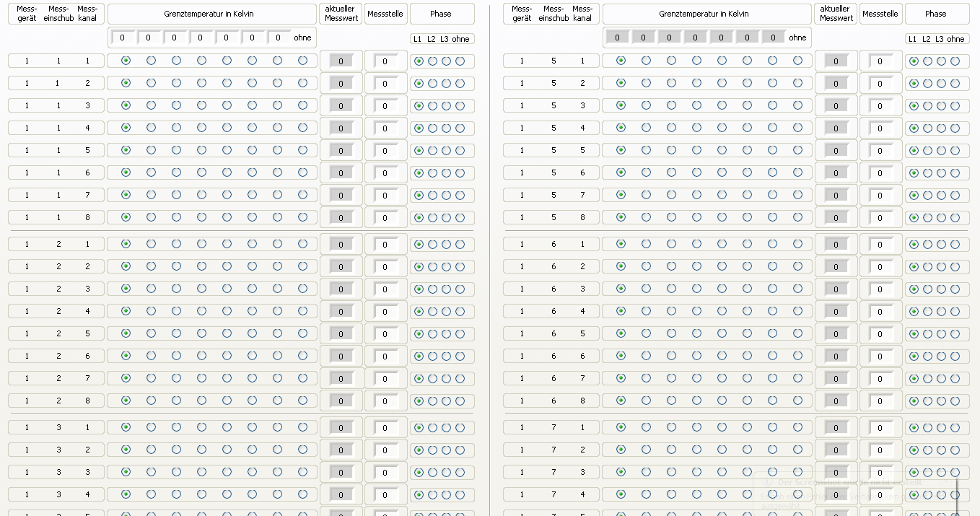Click 'L1 L2 L3 ohne' phase legend in right panel

click(x=936, y=39)
